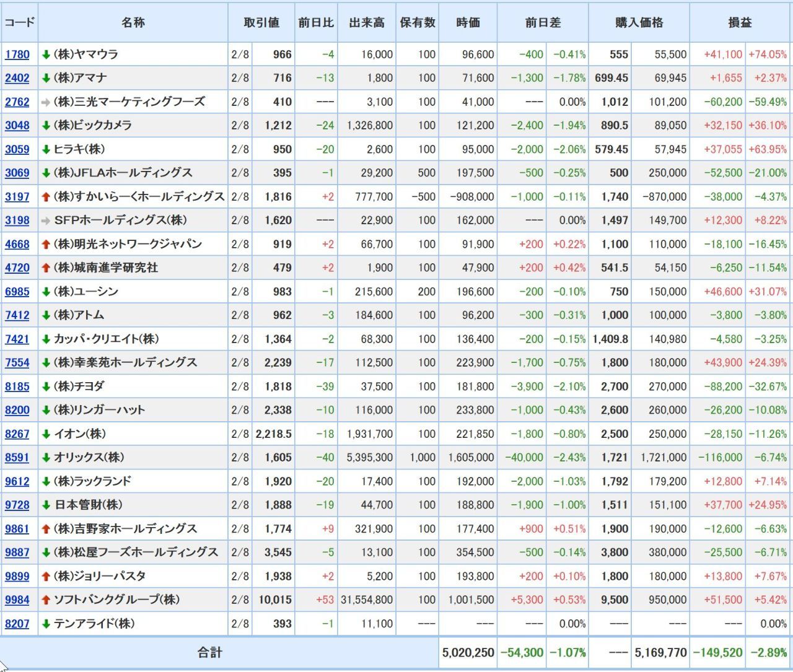Select the name (株)ビックカメラ

pyautogui.click(x=93, y=126)
